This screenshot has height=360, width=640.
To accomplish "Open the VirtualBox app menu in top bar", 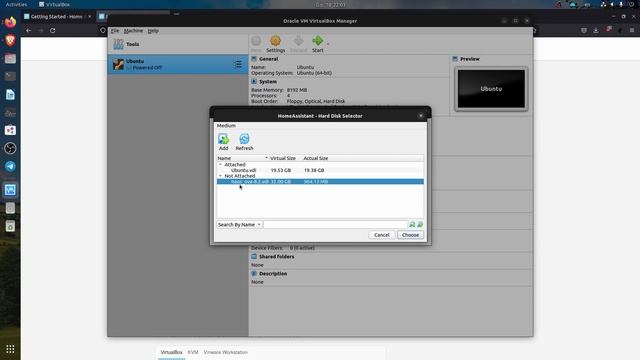I will tap(54, 4).
